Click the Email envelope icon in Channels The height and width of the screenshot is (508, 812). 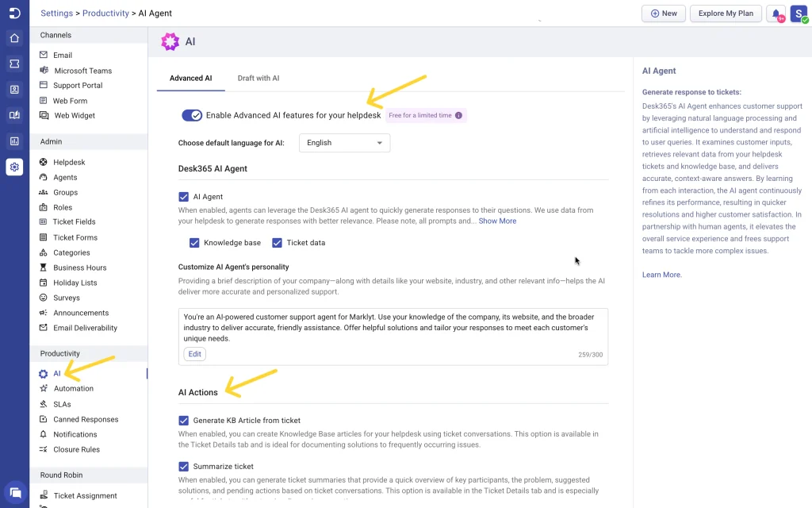click(44, 55)
